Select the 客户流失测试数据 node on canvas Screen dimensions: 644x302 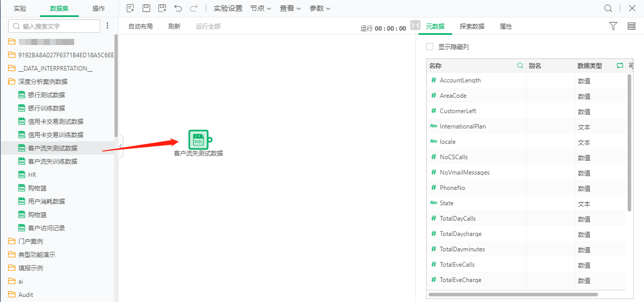tap(198, 140)
